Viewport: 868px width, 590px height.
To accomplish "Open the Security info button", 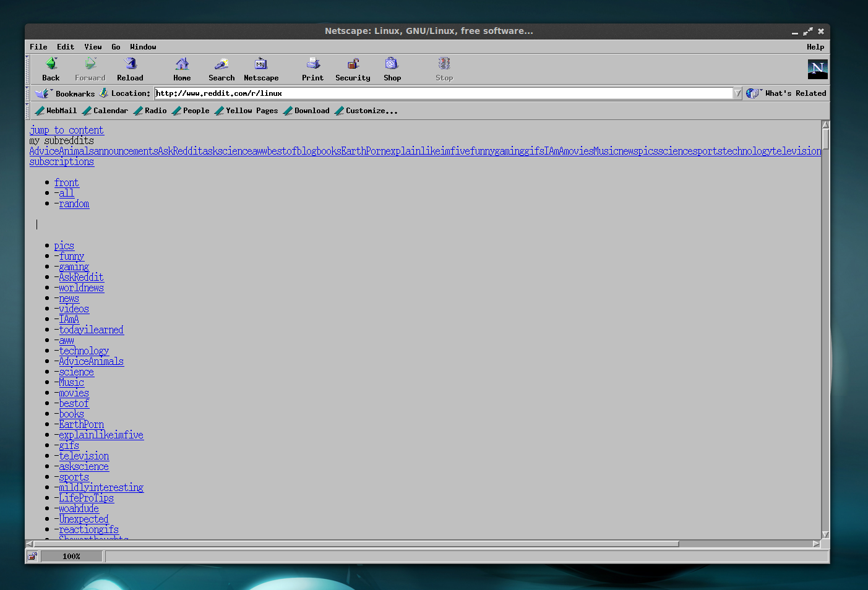I will click(x=353, y=69).
